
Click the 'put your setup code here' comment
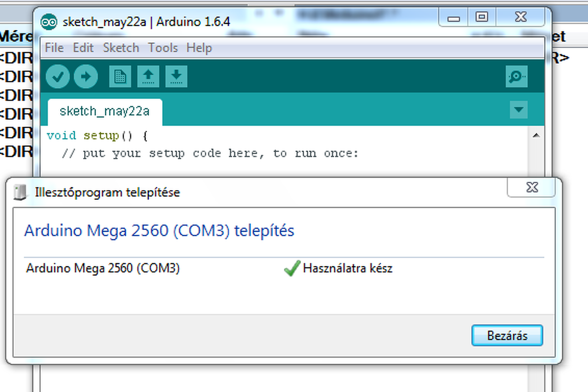click(x=210, y=153)
